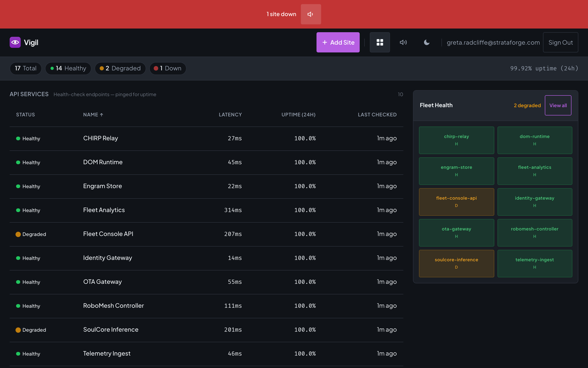Image resolution: width=588 pixels, height=368 pixels.
Task: Sort by Latency column header
Action: [x=230, y=115]
